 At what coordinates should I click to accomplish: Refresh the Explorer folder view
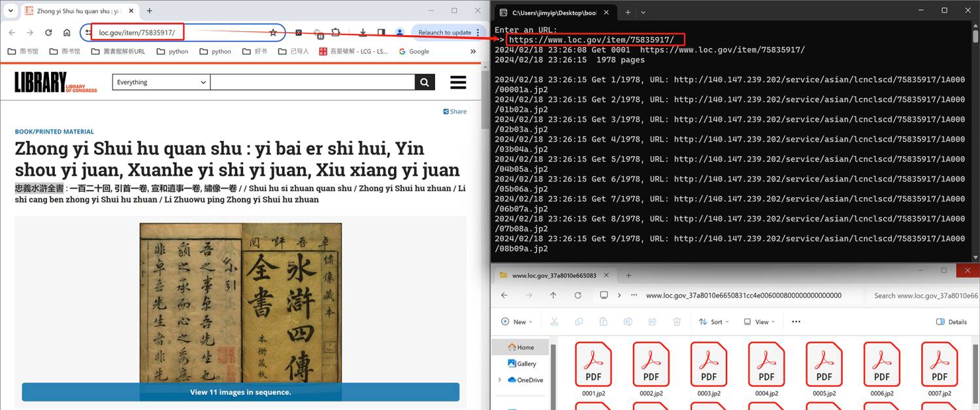pyautogui.click(x=578, y=295)
